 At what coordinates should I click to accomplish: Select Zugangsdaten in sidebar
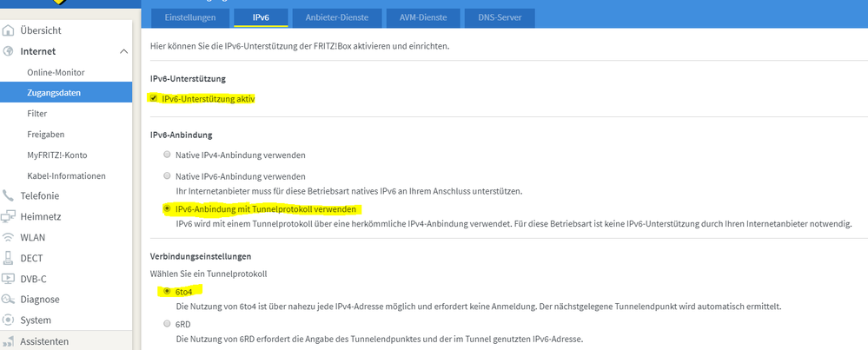tap(66, 93)
